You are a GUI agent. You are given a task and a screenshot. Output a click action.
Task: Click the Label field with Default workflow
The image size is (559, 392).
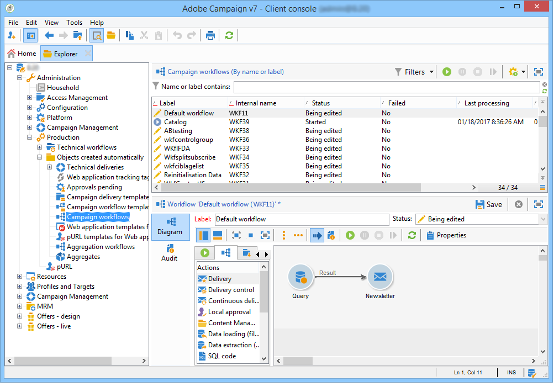point(302,220)
